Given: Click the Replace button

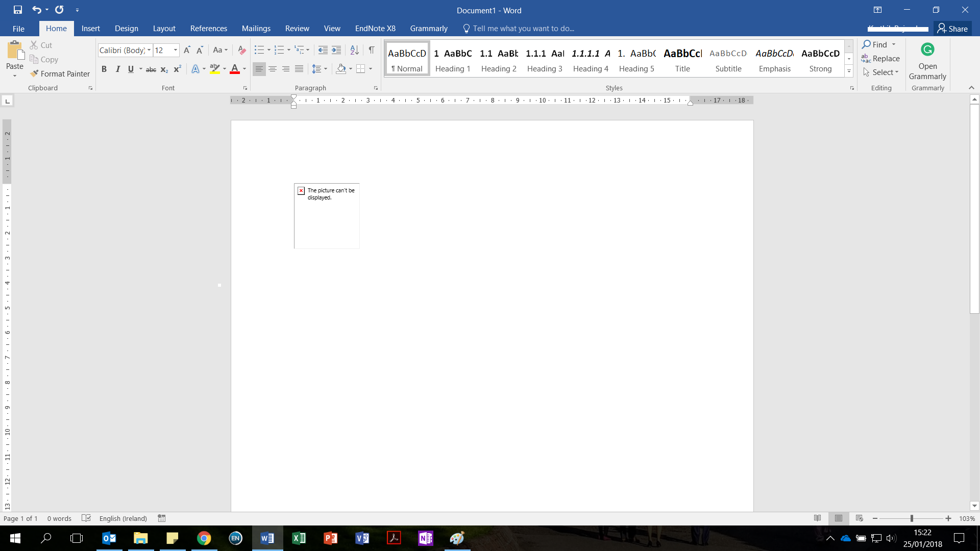Looking at the screenshot, I should 881,59.
